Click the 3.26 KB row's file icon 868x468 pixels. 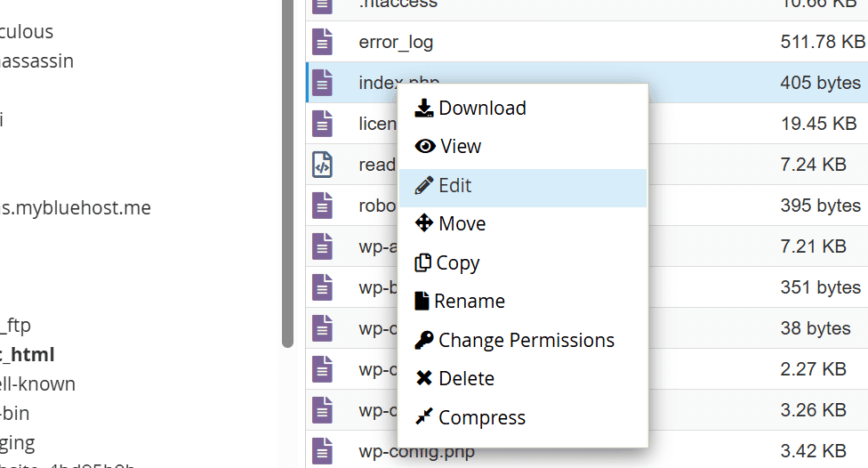pos(322,410)
